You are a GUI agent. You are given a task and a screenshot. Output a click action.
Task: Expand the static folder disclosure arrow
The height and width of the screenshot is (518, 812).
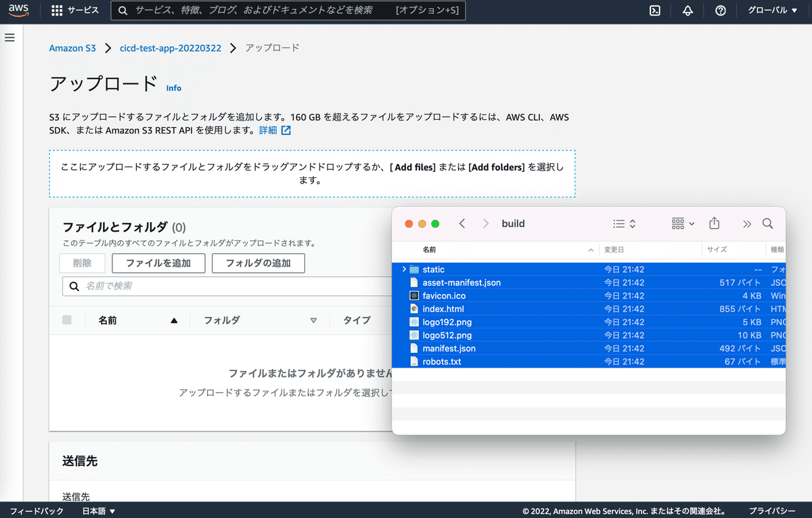click(404, 269)
